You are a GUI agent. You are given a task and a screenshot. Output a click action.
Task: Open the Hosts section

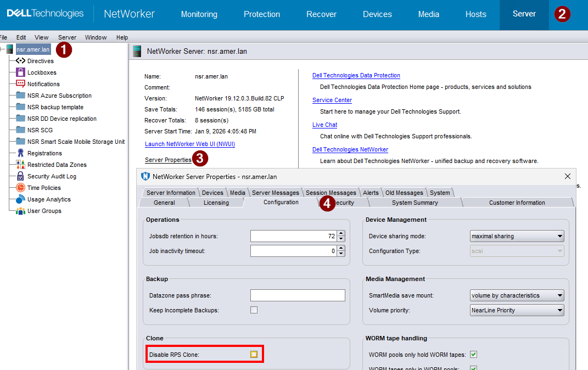click(476, 14)
